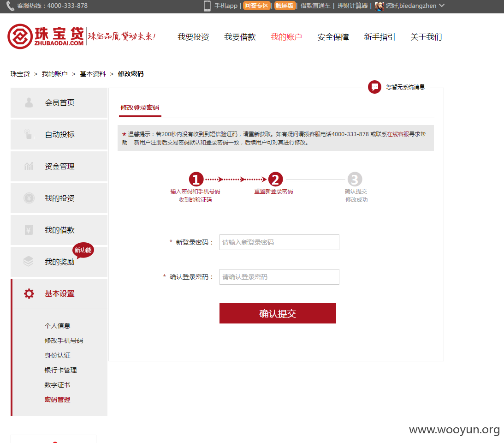Open 修改手机号码 submenu item
The image size is (504, 443).
coord(64,341)
